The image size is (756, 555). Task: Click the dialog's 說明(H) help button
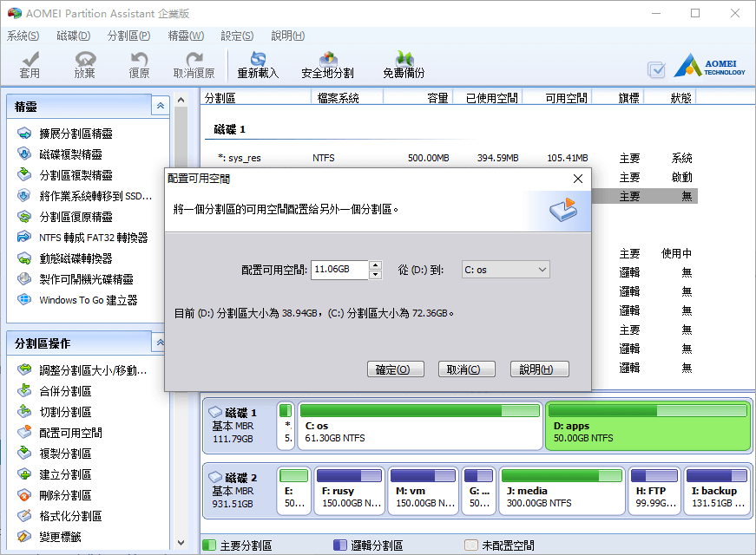(540, 369)
